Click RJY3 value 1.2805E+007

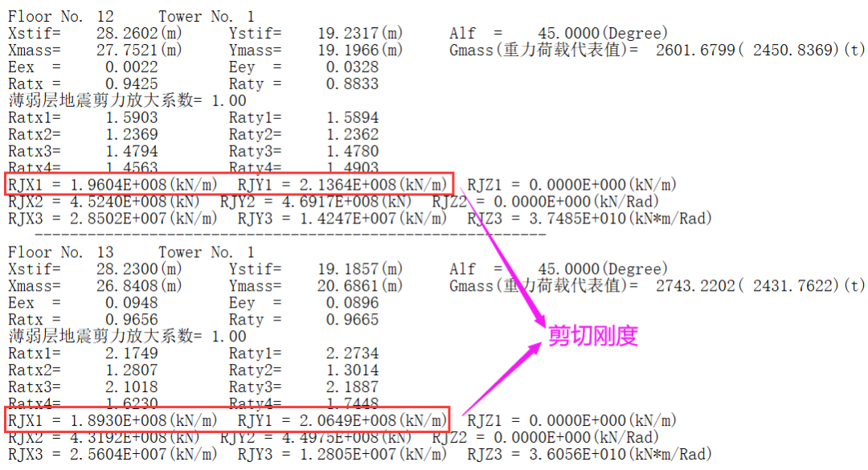point(348,455)
